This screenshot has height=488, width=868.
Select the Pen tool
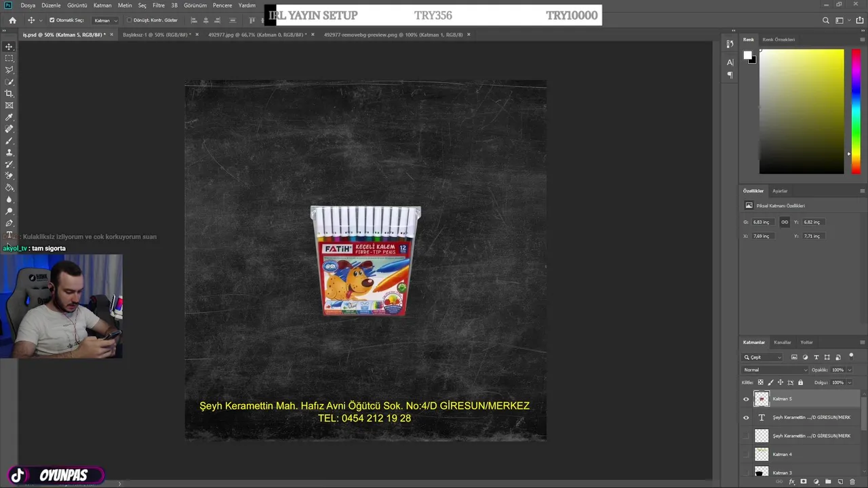tap(9, 223)
